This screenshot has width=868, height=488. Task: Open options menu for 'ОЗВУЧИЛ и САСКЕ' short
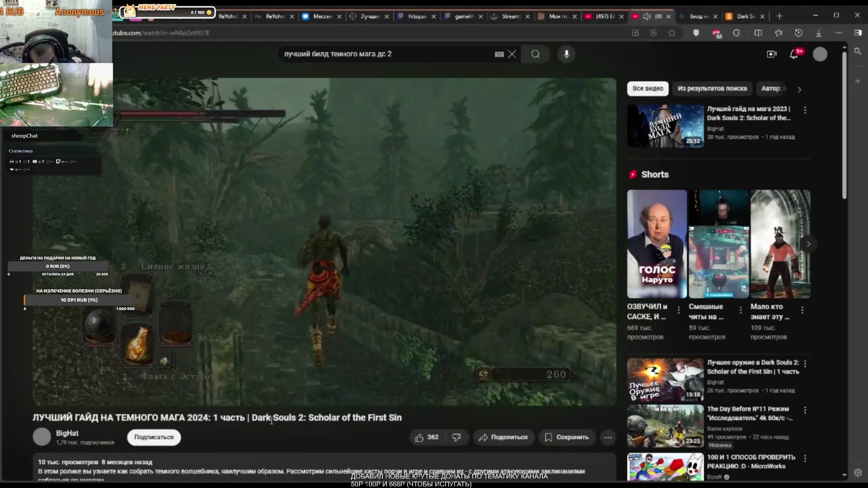click(x=679, y=310)
